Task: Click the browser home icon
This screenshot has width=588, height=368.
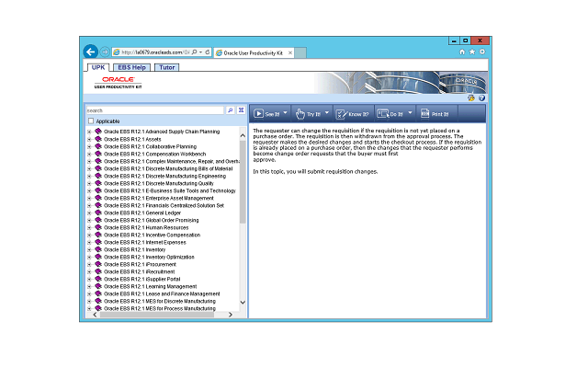Action: (x=462, y=52)
